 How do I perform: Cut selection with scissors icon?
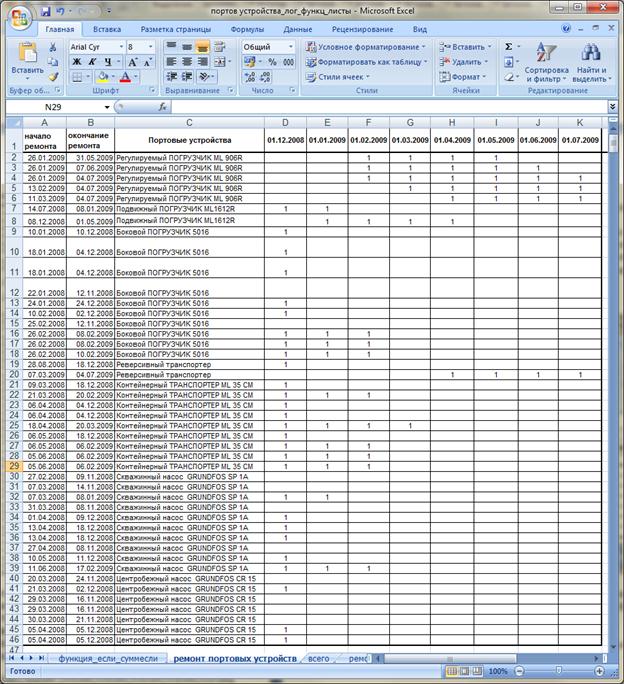coord(53,47)
